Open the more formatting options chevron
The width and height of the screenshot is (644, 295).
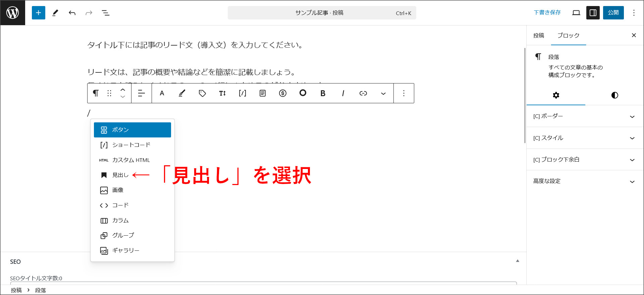(x=383, y=93)
